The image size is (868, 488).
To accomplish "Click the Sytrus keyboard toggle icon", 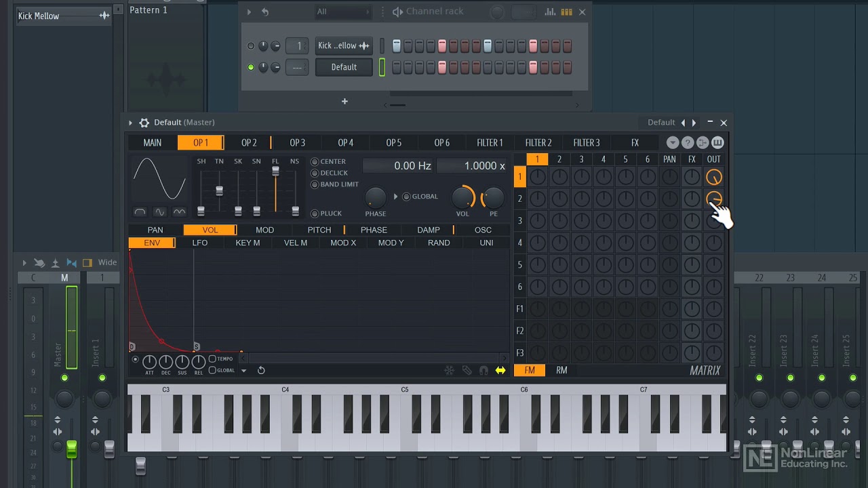I will (x=717, y=142).
